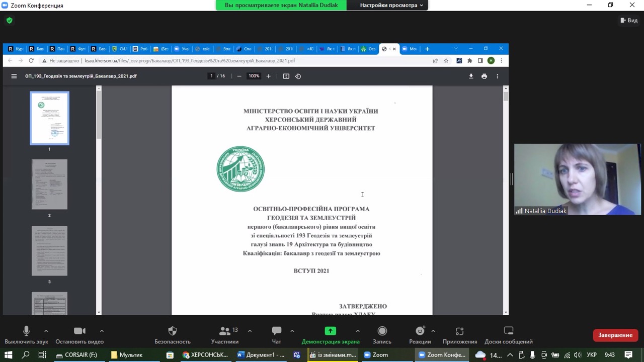The width and height of the screenshot is (644, 362).
Task: Start recording with Запись
Action: pos(382,335)
